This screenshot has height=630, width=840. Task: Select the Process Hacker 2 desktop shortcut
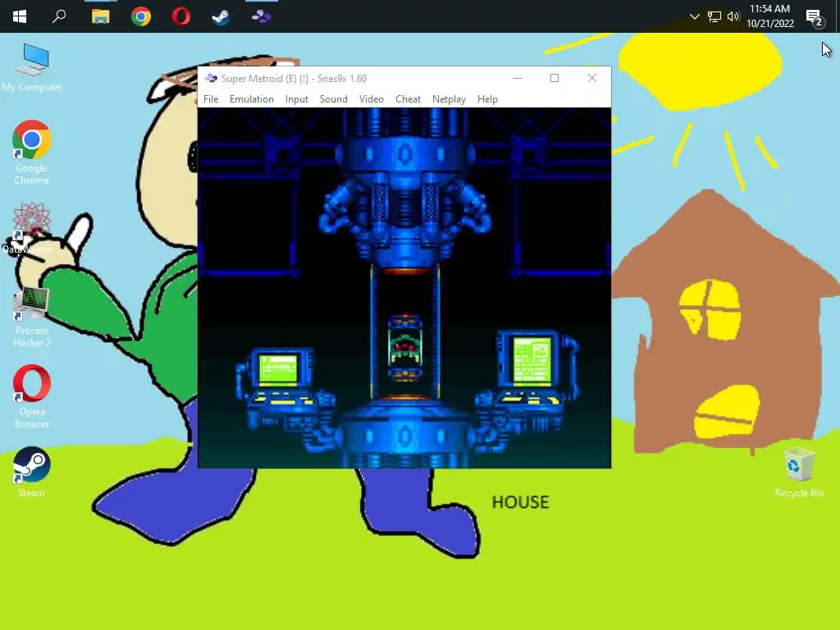(32, 317)
